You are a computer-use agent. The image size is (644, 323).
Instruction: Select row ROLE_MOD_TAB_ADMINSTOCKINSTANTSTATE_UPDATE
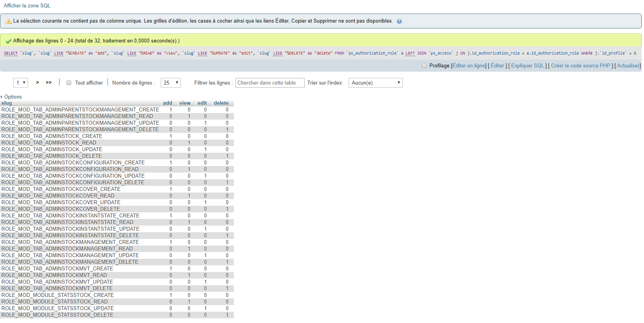(x=117, y=229)
